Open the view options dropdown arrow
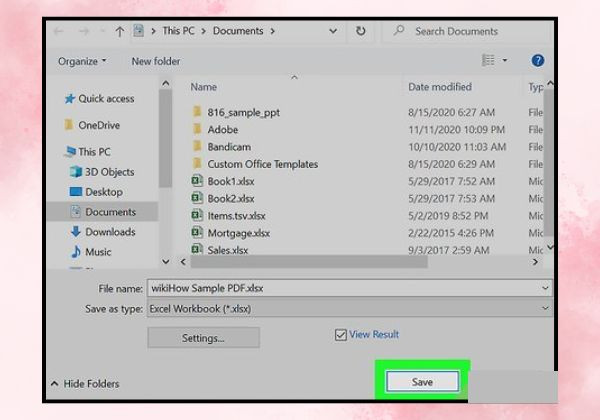This screenshot has width=600, height=420. tap(505, 60)
